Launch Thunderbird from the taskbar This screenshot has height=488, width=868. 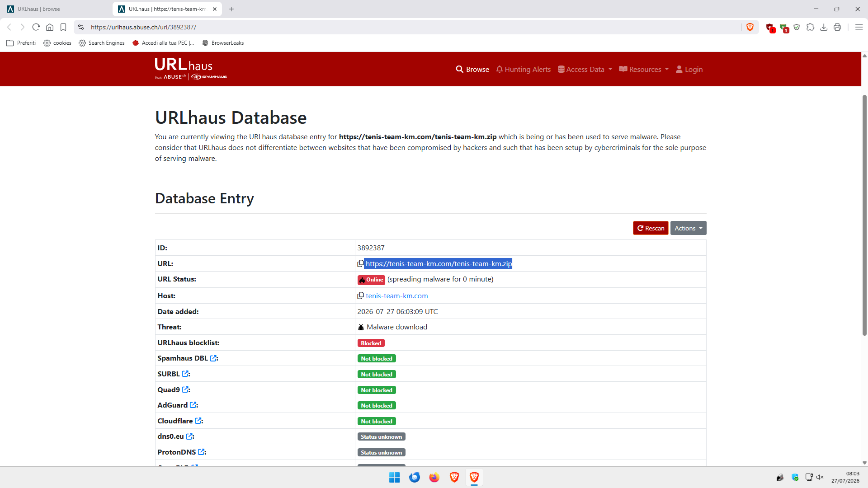[414, 477]
